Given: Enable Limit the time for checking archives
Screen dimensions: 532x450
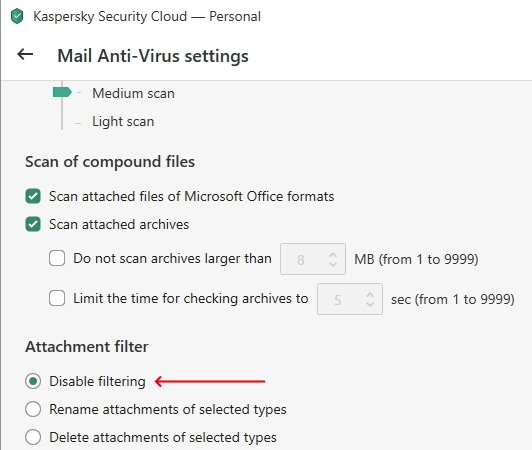Looking at the screenshot, I should coord(57,298).
